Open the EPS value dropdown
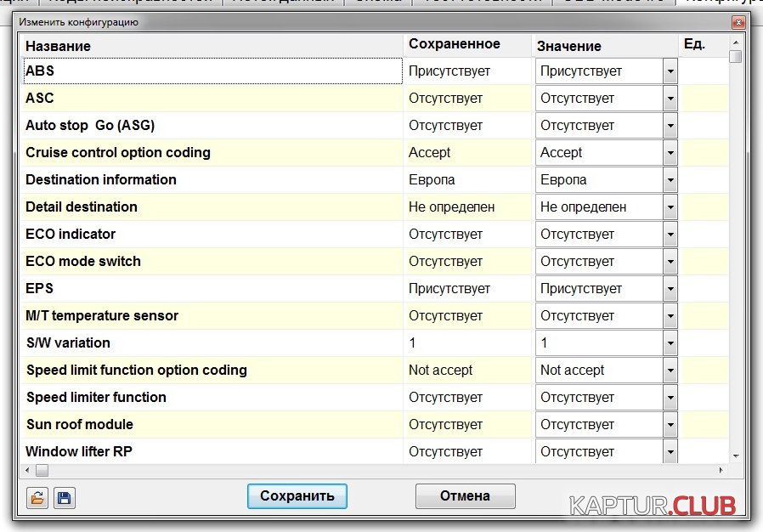 click(x=670, y=289)
